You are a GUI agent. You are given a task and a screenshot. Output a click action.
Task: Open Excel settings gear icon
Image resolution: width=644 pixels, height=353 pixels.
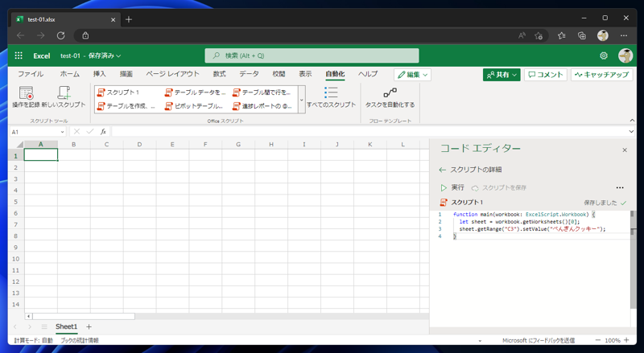603,55
